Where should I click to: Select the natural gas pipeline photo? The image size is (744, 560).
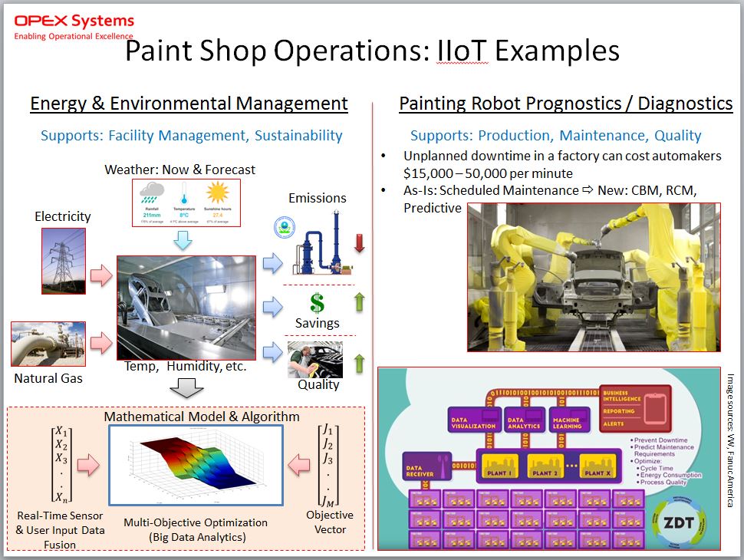48,344
